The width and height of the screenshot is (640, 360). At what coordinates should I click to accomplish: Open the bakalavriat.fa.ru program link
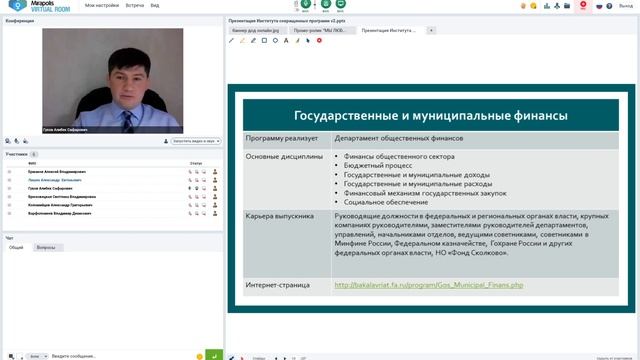429,285
